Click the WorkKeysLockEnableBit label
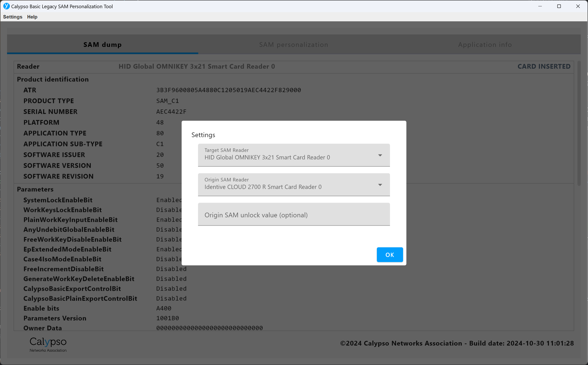588x365 pixels. click(x=63, y=210)
